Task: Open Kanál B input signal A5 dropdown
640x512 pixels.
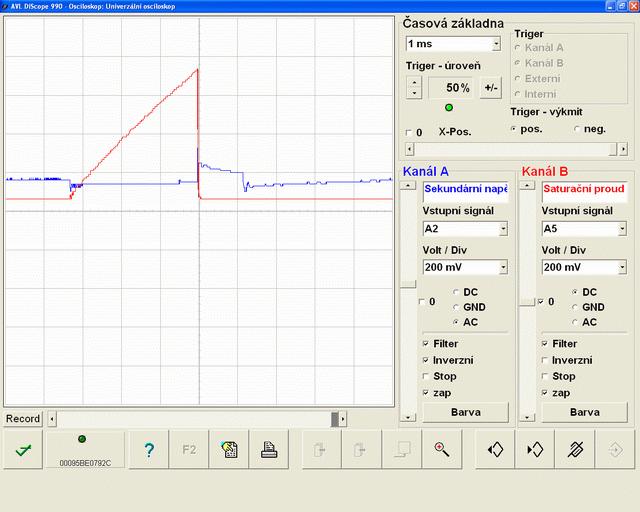Action: click(x=621, y=229)
